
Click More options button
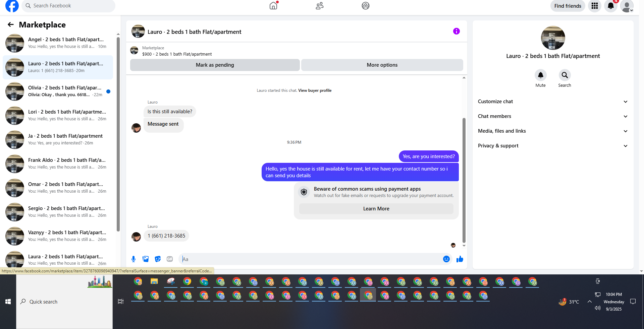pos(382,65)
